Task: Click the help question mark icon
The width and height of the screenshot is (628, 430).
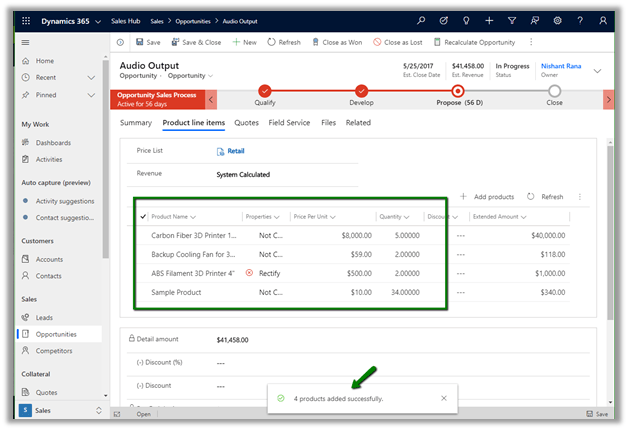Action: coord(580,21)
